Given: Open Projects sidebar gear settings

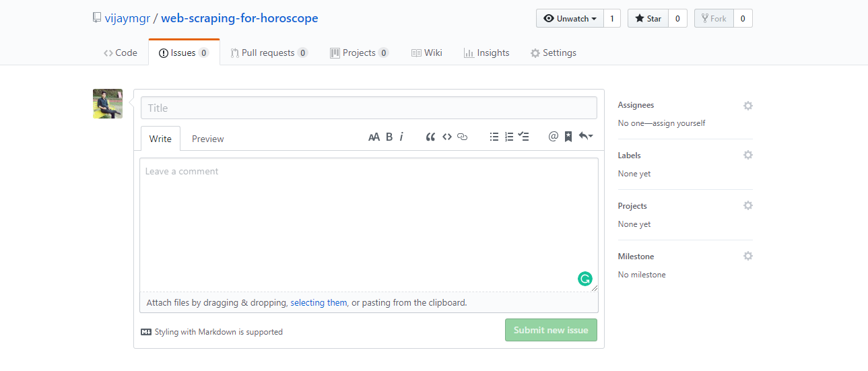Looking at the screenshot, I should coord(748,205).
